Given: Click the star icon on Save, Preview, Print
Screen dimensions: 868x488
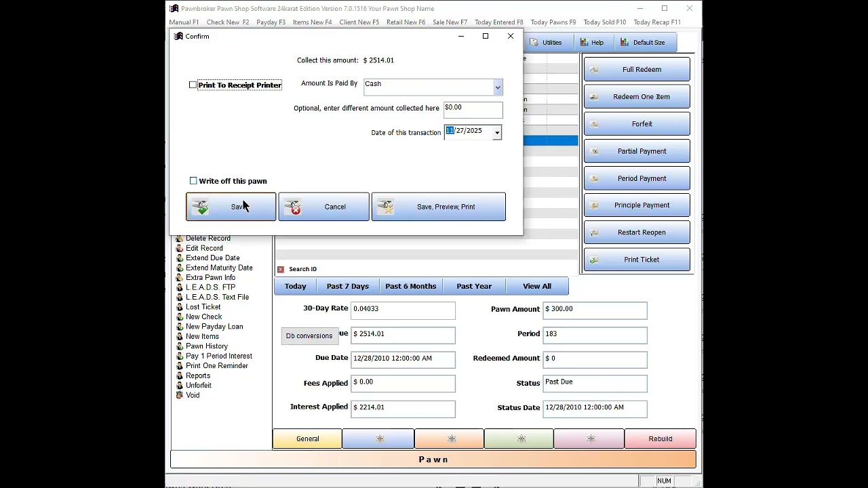Looking at the screenshot, I should tap(386, 207).
